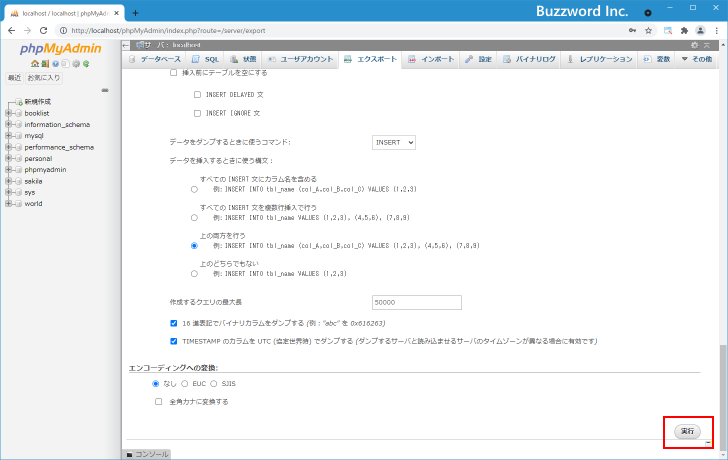
Task: Click the phpMyAdmin home icon
Action: pos(35,64)
